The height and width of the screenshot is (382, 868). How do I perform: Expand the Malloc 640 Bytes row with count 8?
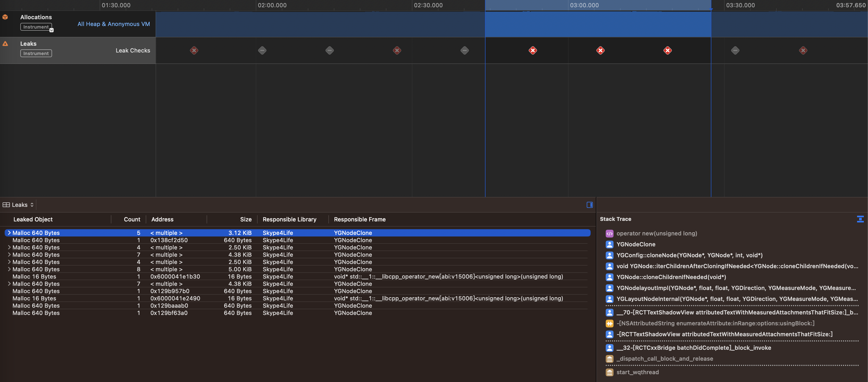[x=9, y=269]
